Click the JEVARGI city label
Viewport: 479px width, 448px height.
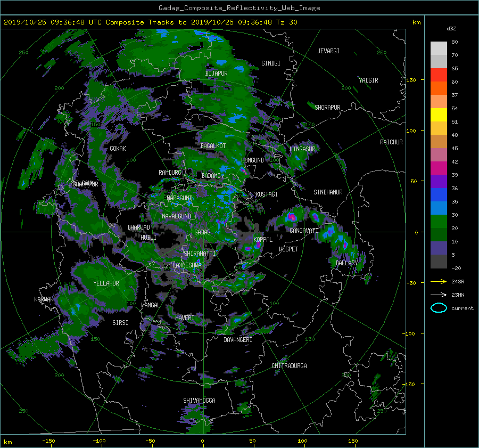[x=328, y=51]
